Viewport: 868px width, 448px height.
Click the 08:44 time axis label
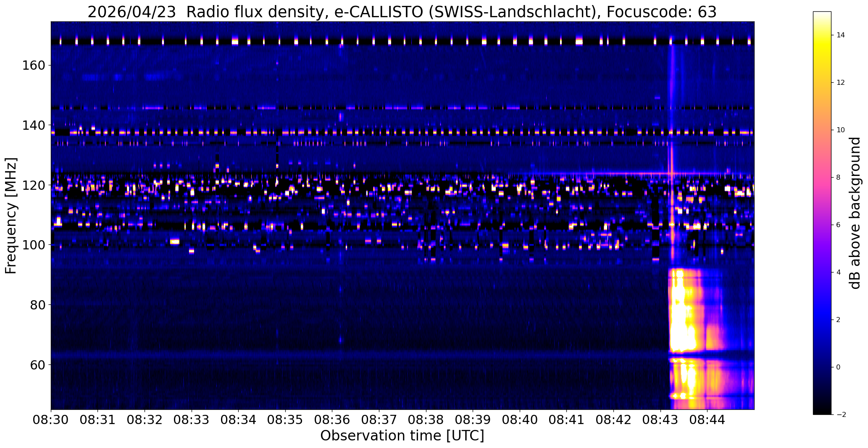pyautogui.click(x=708, y=420)
